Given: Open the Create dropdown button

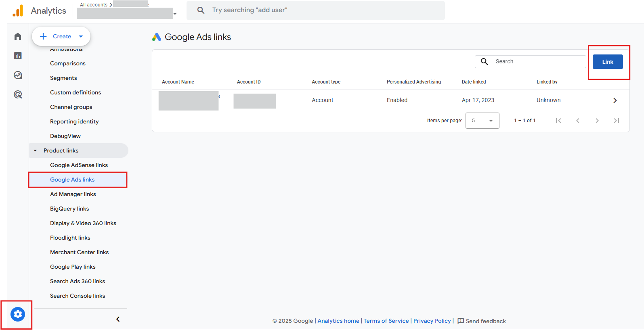Looking at the screenshot, I should [x=61, y=36].
